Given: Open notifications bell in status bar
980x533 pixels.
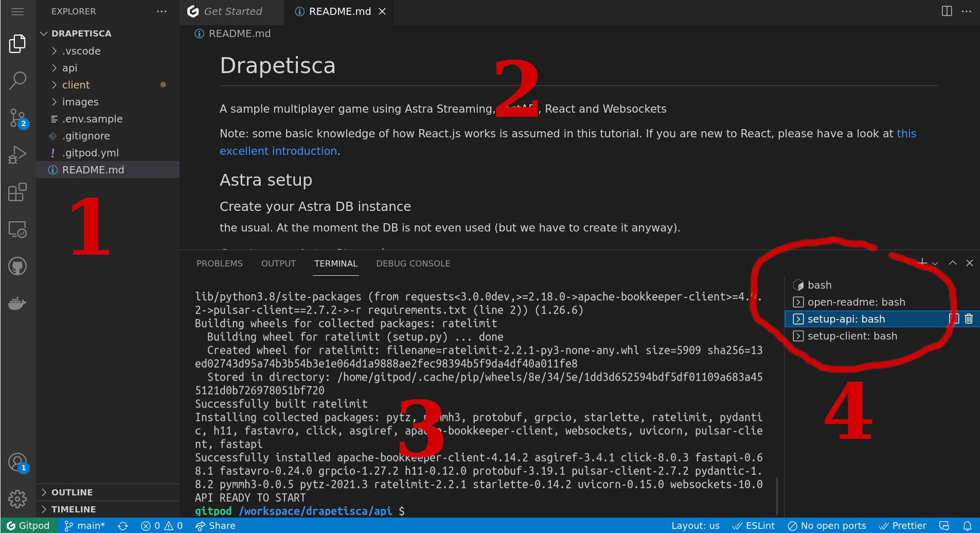Looking at the screenshot, I should [967, 526].
